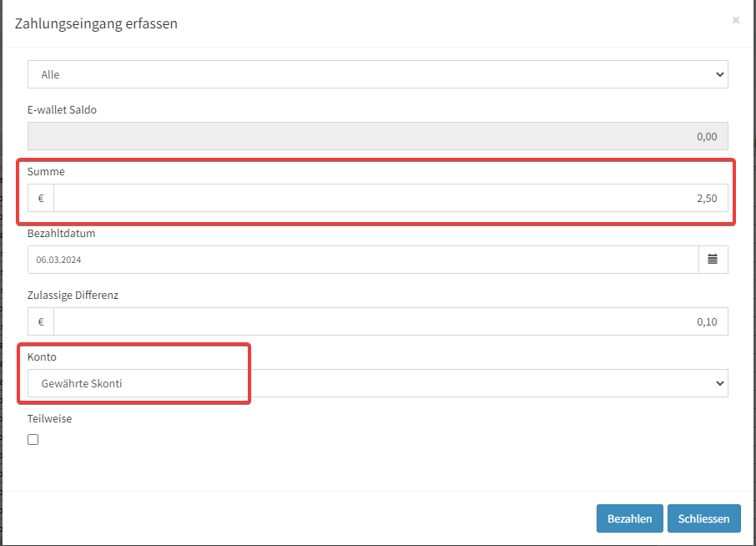Click the euro symbol beside Summe

pyautogui.click(x=41, y=199)
